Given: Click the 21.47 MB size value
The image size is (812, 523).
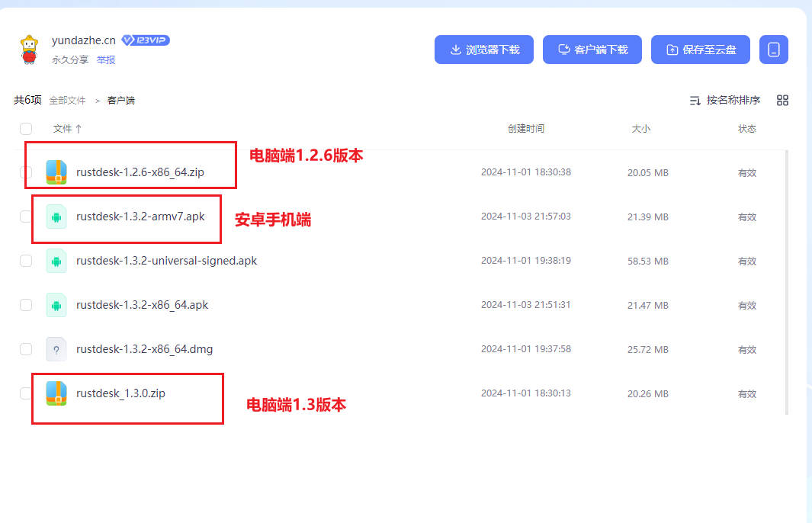Looking at the screenshot, I should click(x=648, y=306).
